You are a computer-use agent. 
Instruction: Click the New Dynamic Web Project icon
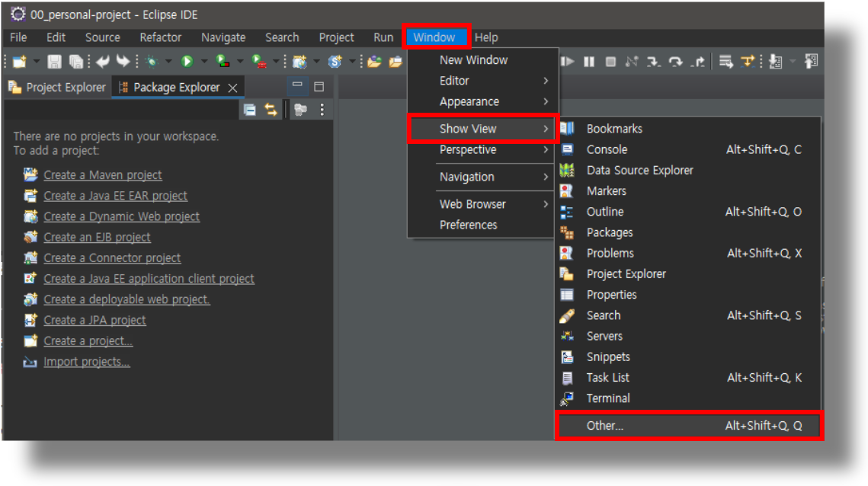click(x=299, y=62)
